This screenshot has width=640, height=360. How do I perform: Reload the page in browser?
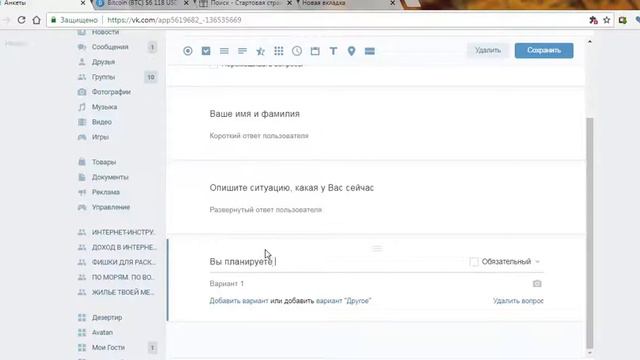(22, 20)
